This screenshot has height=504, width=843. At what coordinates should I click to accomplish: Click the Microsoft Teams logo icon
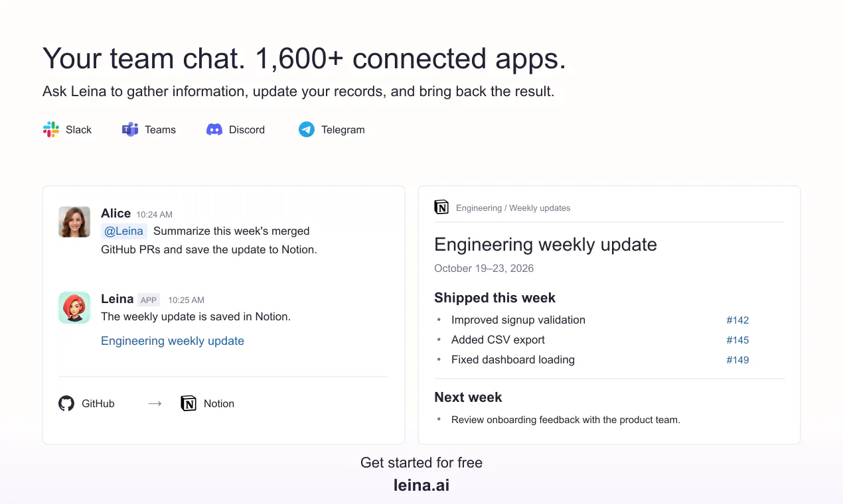130,129
